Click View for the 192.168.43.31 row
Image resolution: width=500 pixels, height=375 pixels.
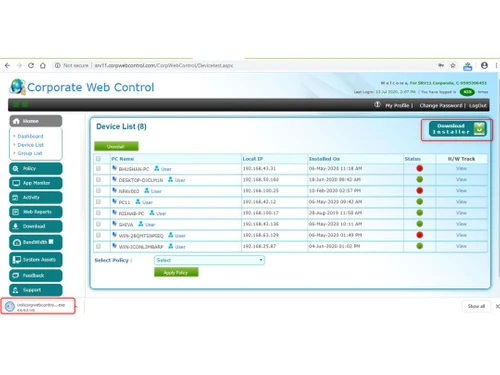point(461,168)
